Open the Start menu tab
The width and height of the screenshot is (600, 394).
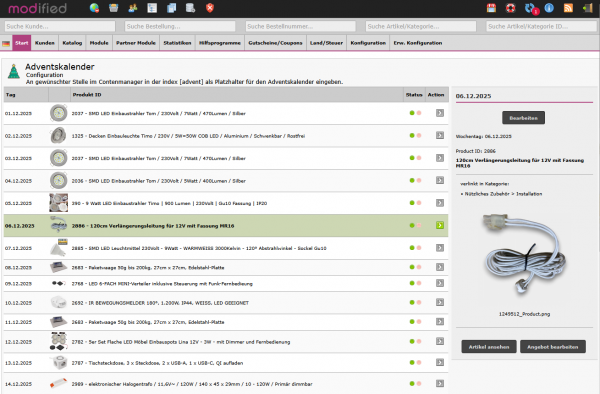[21, 43]
